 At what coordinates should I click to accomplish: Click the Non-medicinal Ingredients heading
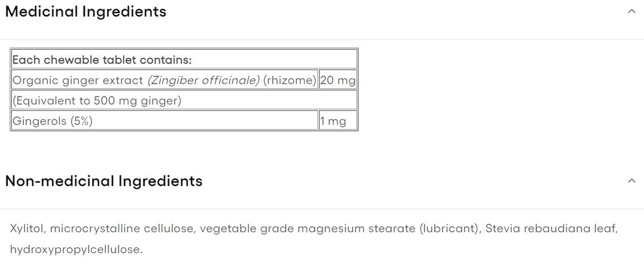103,181
